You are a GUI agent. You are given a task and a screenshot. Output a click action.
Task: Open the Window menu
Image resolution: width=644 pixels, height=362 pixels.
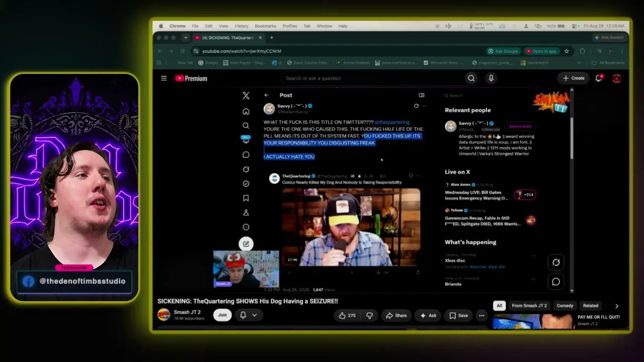tap(325, 26)
